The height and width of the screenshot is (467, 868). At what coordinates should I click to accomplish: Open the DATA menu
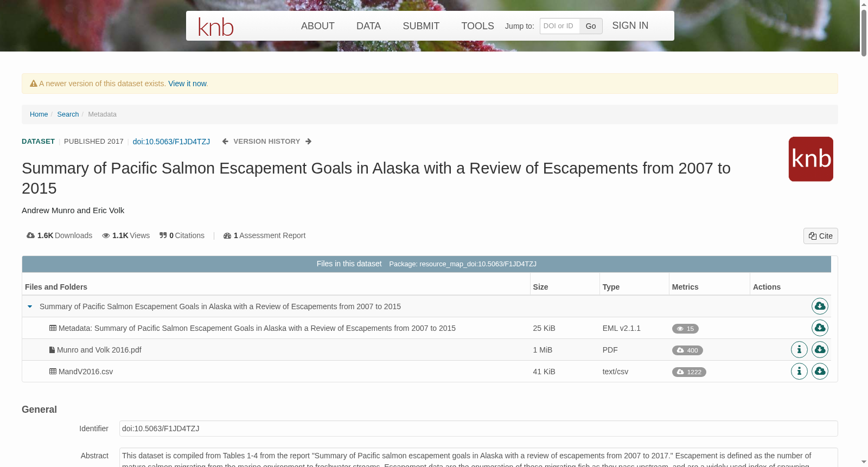click(368, 26)
